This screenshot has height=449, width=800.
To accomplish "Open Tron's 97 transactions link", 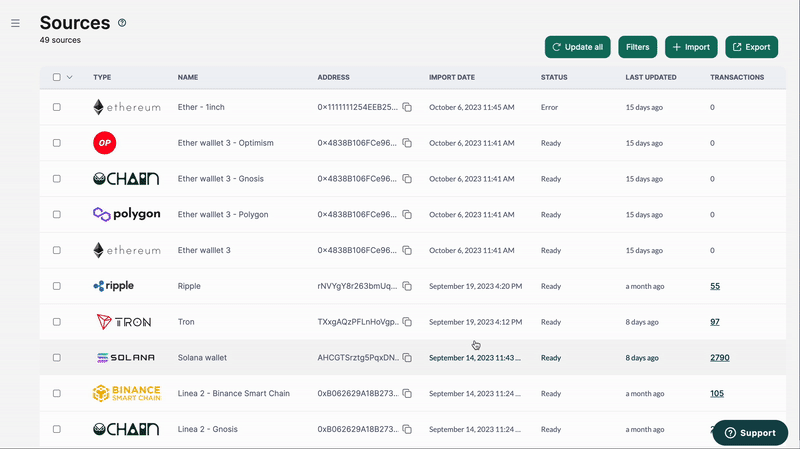I will (715, 321).
